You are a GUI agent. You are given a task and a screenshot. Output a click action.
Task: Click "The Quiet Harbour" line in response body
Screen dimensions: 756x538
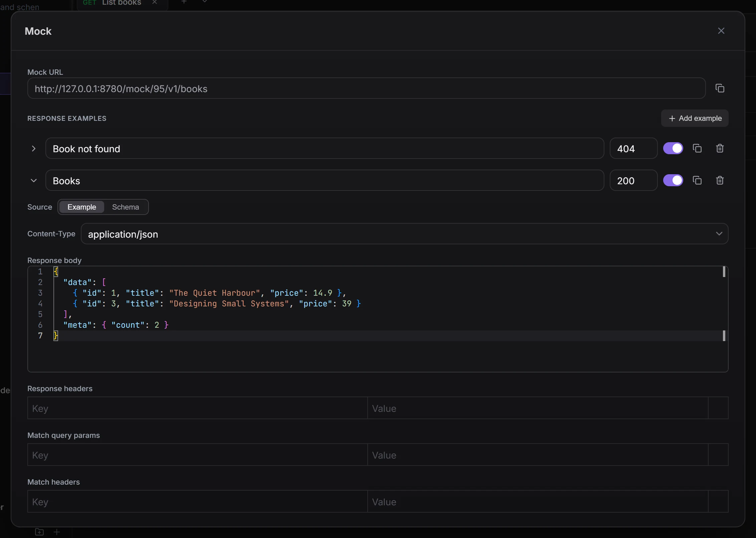pos(209,293)
